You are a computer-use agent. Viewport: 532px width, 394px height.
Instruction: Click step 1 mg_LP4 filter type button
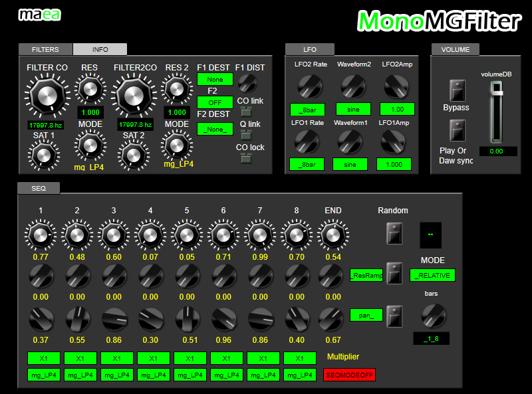(x=44, y=375)
